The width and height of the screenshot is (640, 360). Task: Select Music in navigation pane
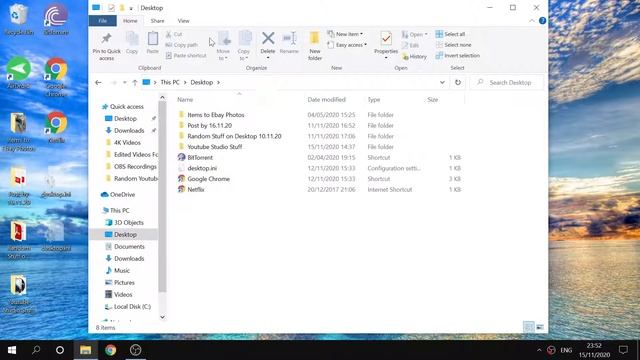(122, 271)
